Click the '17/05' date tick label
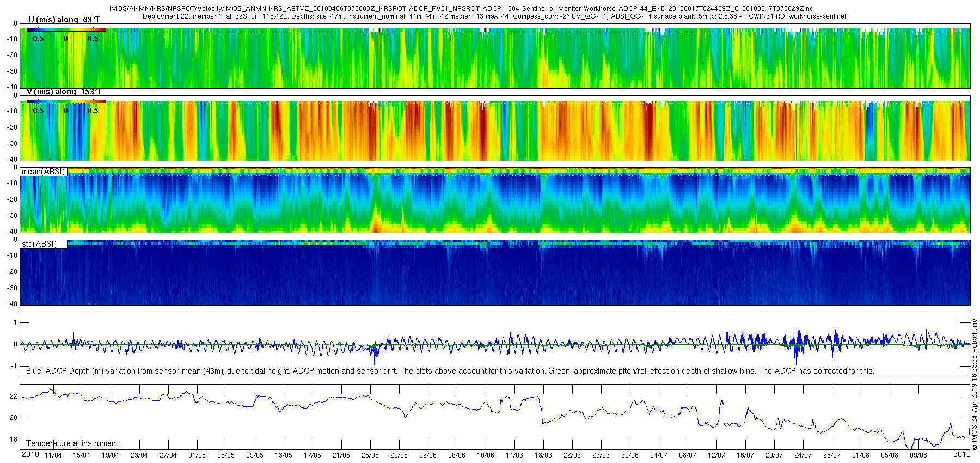 click(313, 455)
